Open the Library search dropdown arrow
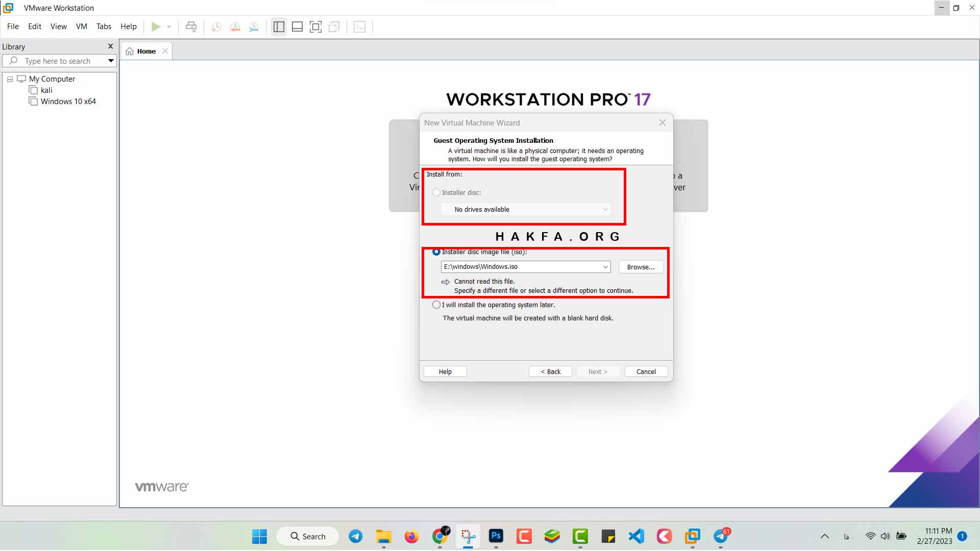 point(111,61)
